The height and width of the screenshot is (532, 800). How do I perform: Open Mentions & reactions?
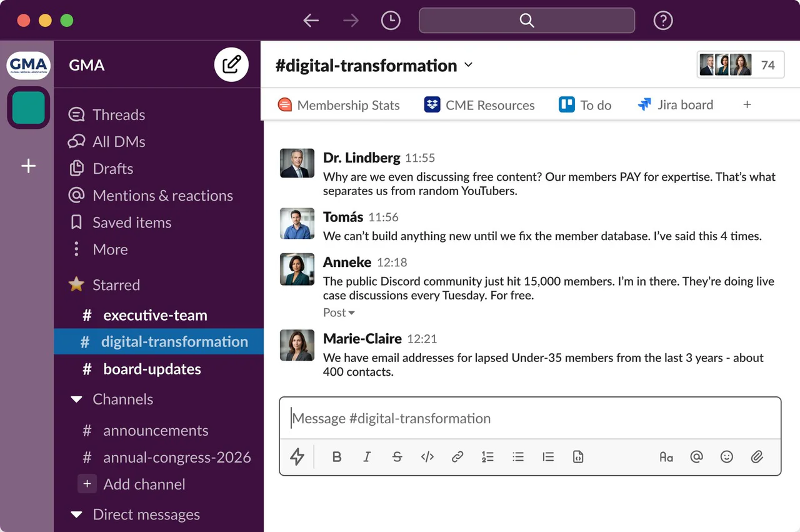click(151, 196)
